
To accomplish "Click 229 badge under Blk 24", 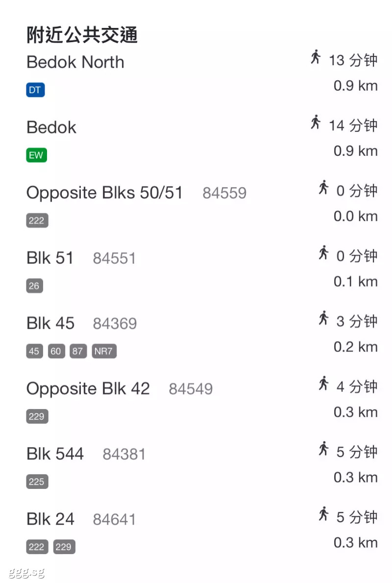I will [64, 547].
